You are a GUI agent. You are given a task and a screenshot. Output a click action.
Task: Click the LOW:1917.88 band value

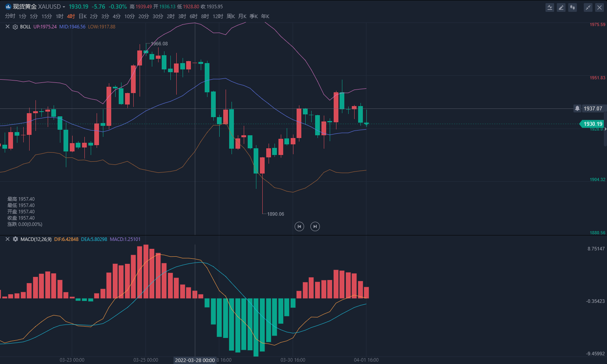coord(102,27)
